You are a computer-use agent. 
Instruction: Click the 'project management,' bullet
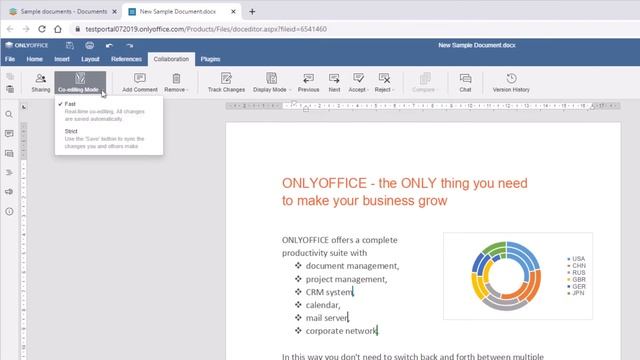[x=346, y=279]
